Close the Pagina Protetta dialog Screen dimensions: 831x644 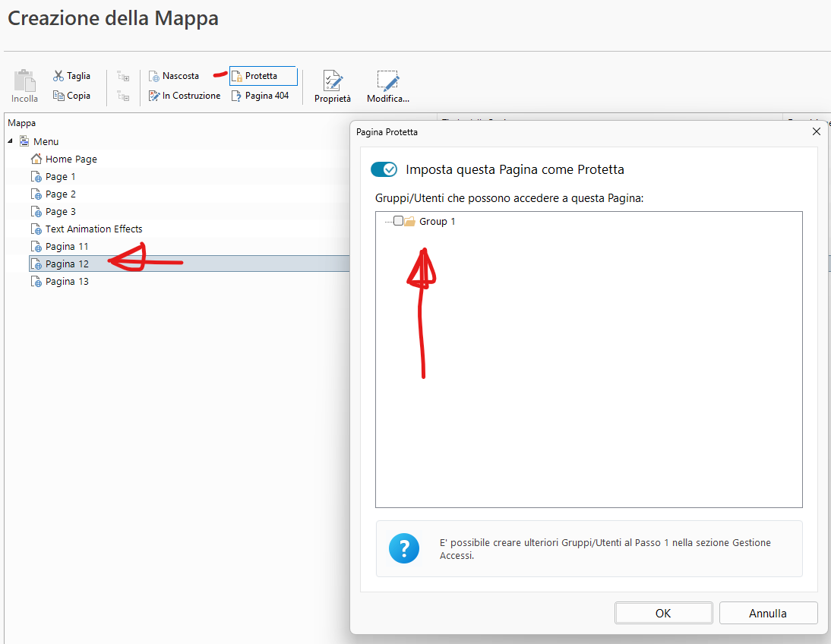817,131
